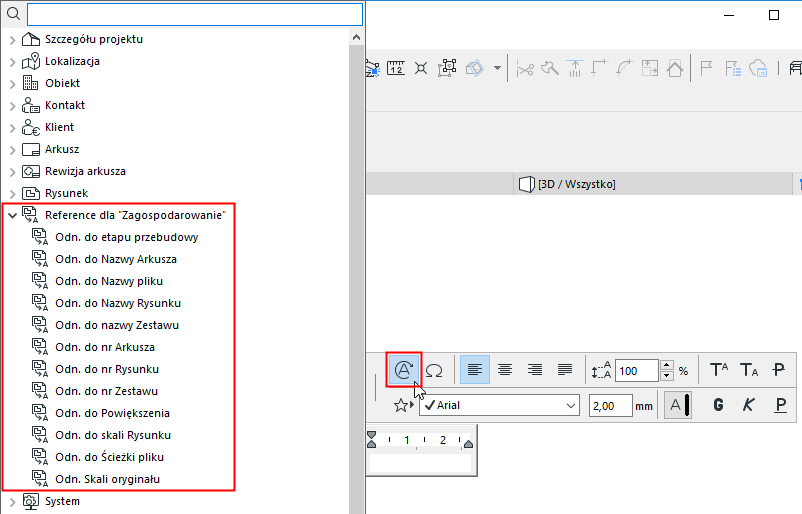Click inside the text editing box below ruler
Image resolution: width=802 pixels, height=514 pixels.
(x=420, y=463)
